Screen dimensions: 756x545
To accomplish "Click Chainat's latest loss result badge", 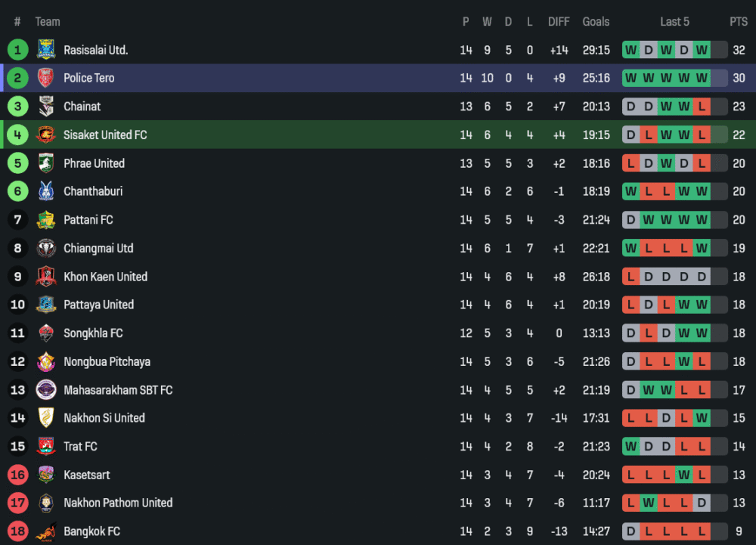I will (702, 107).
